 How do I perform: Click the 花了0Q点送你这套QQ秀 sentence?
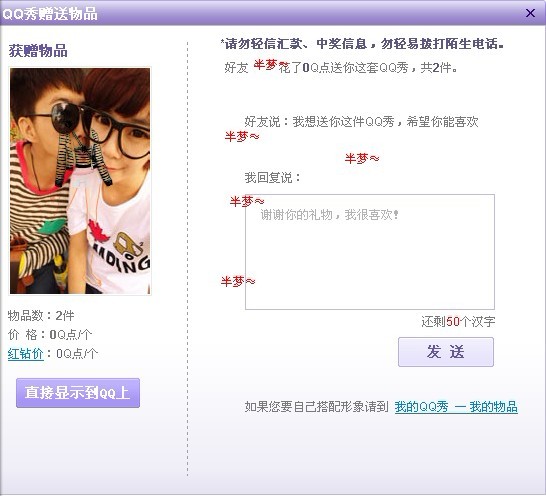click(x=343, y=68)
